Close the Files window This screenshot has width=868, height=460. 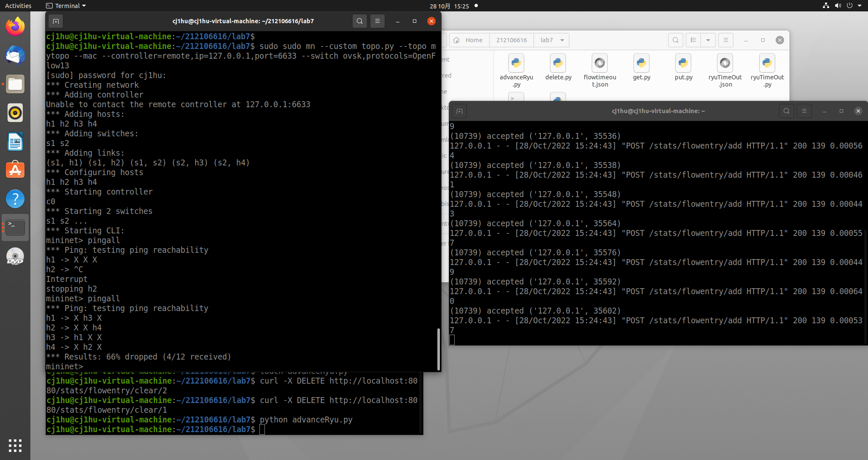click(x=780, y=40)
